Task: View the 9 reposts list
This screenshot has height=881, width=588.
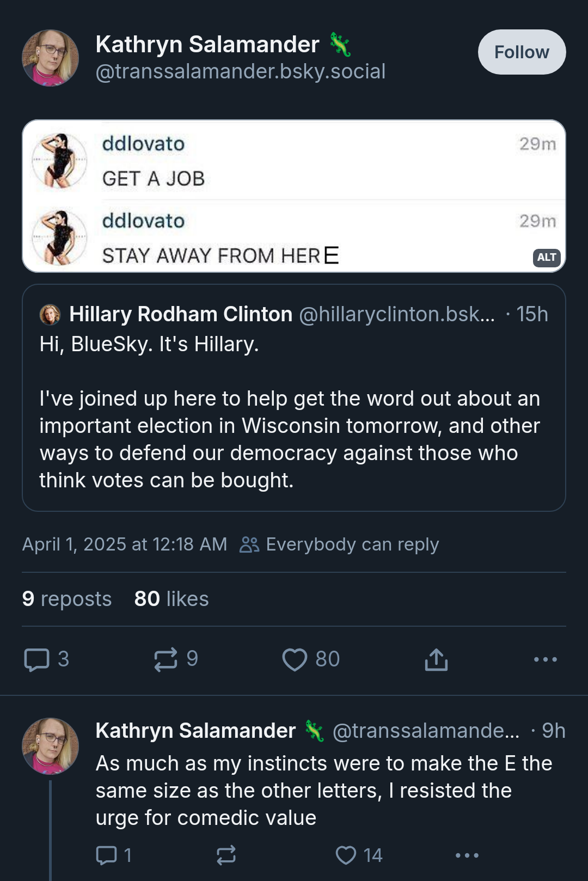Action: [x=67, y=599]
